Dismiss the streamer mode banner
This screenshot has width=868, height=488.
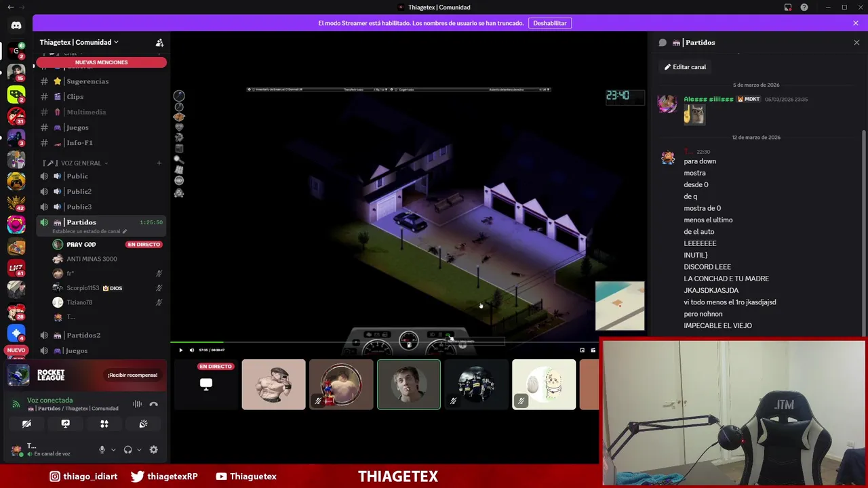click(x=856, y=23)
